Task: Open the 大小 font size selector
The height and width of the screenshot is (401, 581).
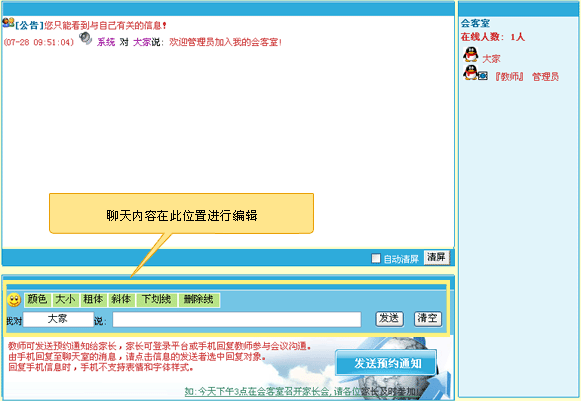Action: tap(65, 299)
